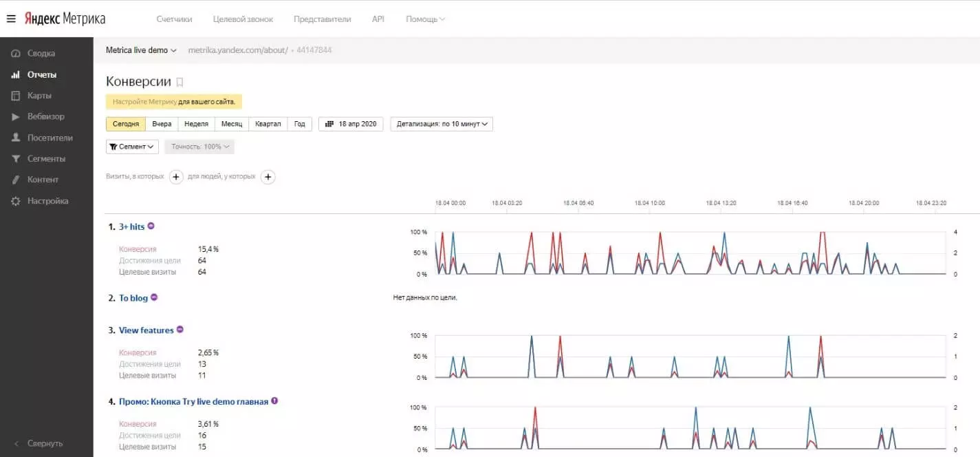Image resolution: width=980 pixels, height=457 pixels.
Task: Open the Сегмент dropdown
Action: (x=132, y=147)
